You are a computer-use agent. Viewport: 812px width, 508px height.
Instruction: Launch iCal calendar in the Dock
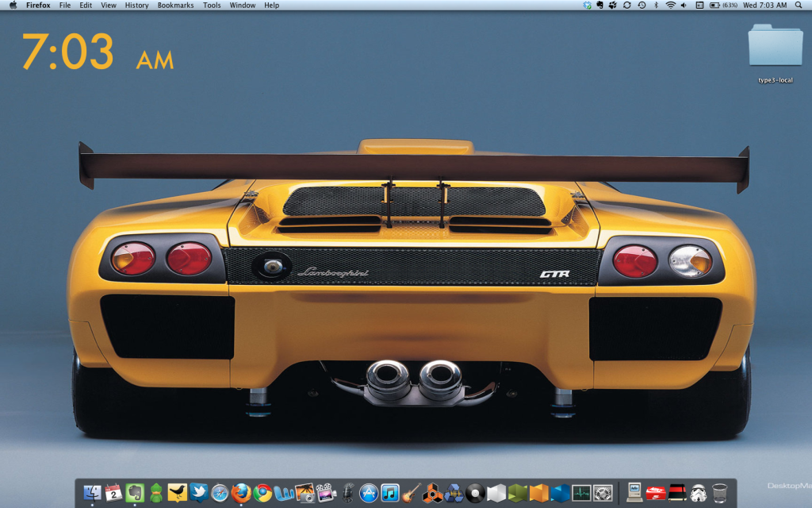point(113,492)
